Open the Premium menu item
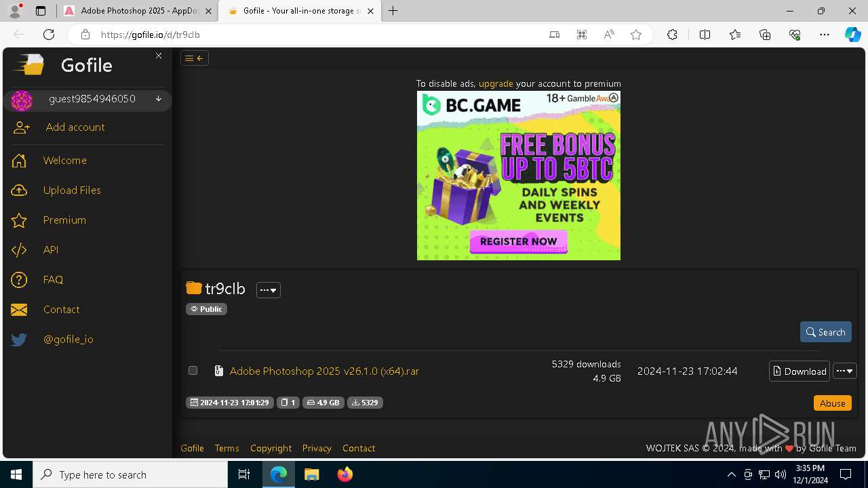This screenshot has width=868, height=488. 64,220
